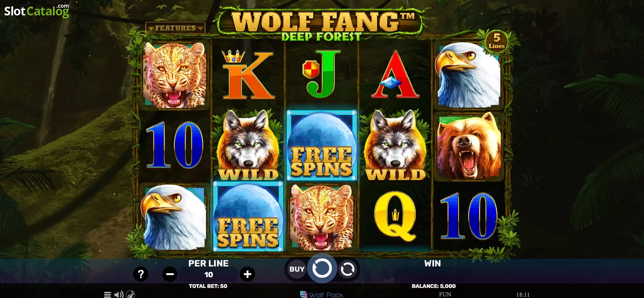Screen dimensions: 644x298
Task: Increase per line bet with plus button
Action: point(248,274)
